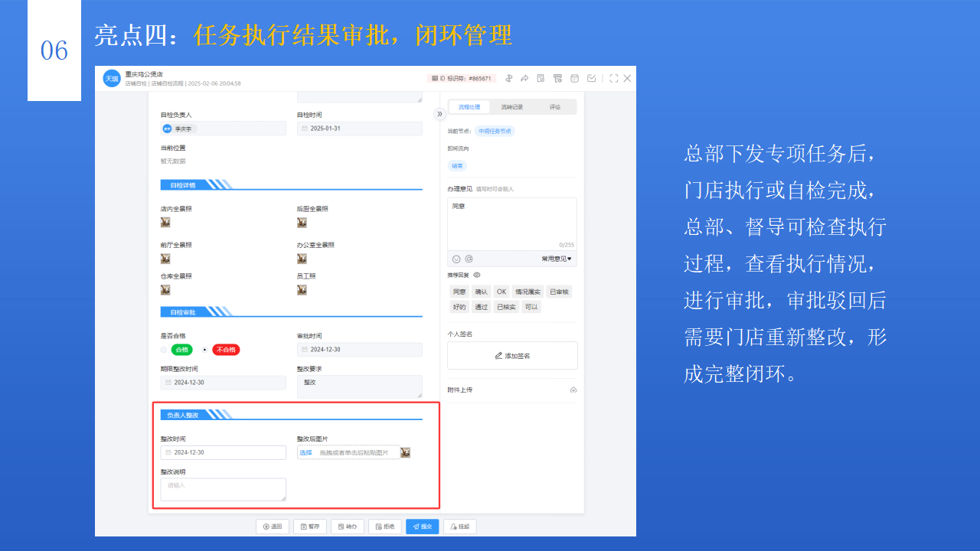The image size is (980, 551).
Task: Open the calendar icon in the top toolbar
Action: coord(574,78)
